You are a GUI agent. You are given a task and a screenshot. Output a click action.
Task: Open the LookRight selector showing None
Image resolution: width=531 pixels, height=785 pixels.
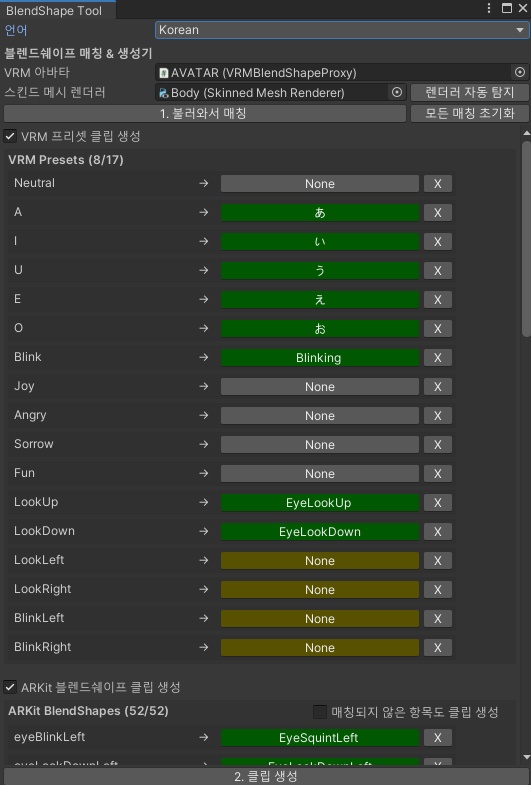click(320, 590)
